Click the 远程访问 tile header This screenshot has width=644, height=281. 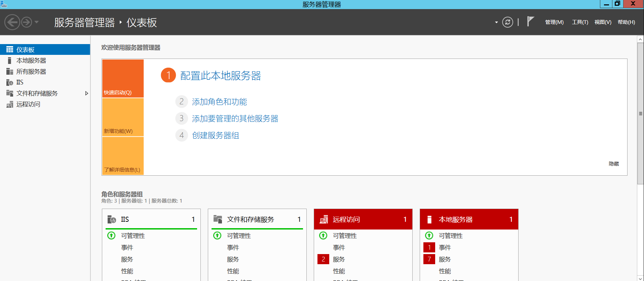363,219
